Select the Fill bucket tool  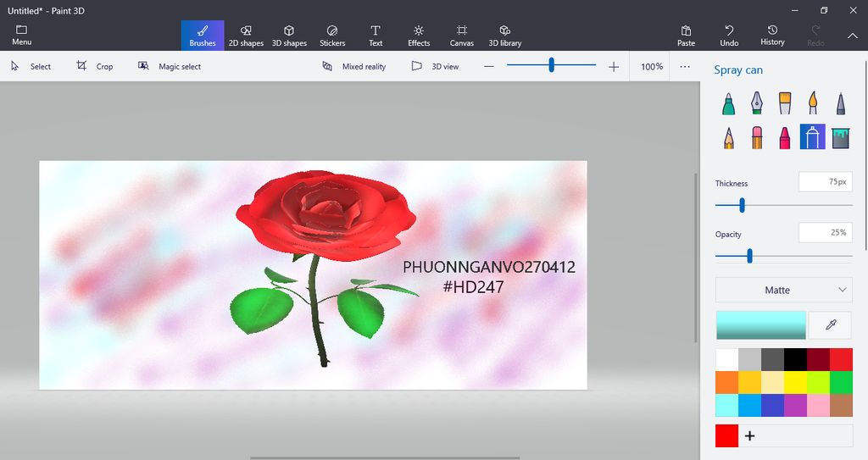(x=840, y=137)
